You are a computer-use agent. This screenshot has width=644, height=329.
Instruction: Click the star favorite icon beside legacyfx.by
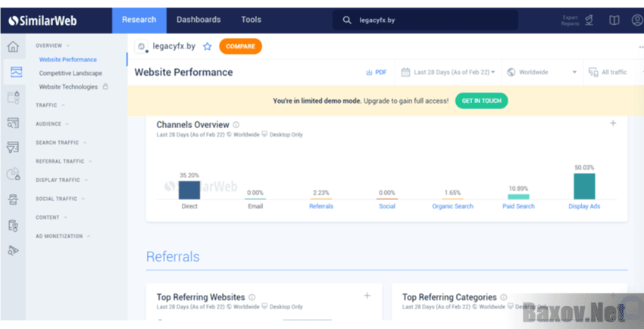[207, 46]
